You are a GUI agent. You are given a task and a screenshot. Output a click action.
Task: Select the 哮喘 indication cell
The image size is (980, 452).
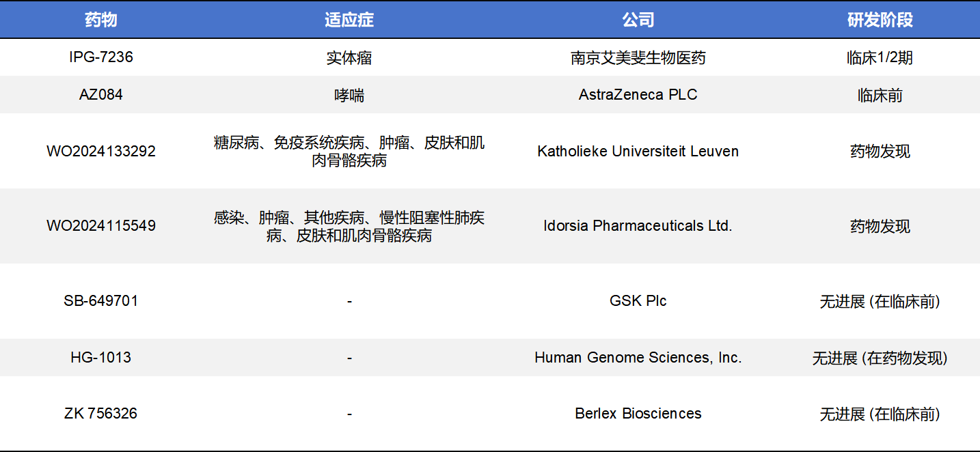[349, 96]
